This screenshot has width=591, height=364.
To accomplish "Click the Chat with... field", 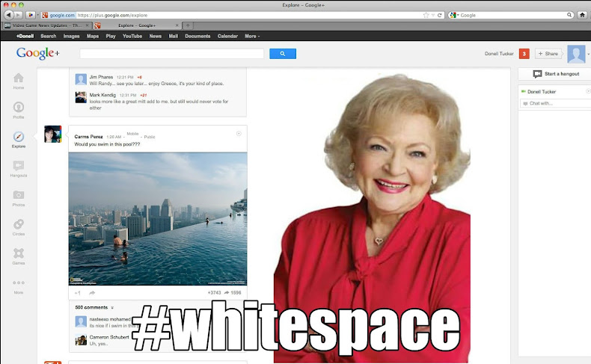I will pos(555,103).
